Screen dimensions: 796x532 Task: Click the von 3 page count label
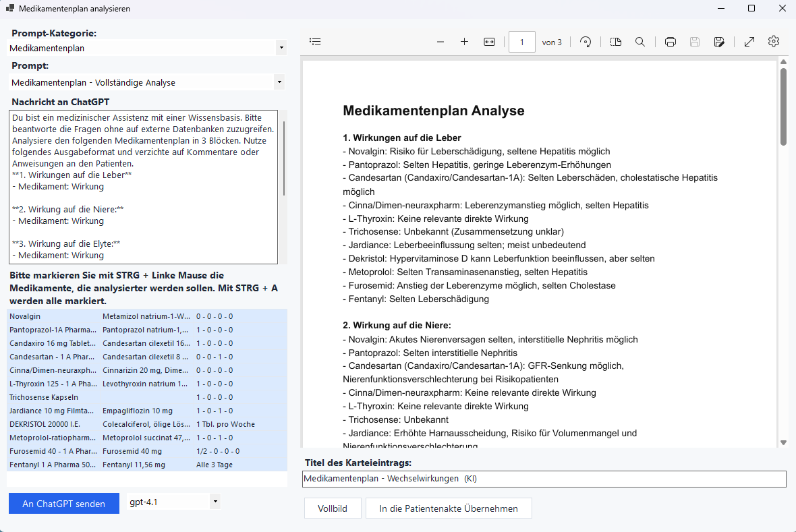click(552, 42)
